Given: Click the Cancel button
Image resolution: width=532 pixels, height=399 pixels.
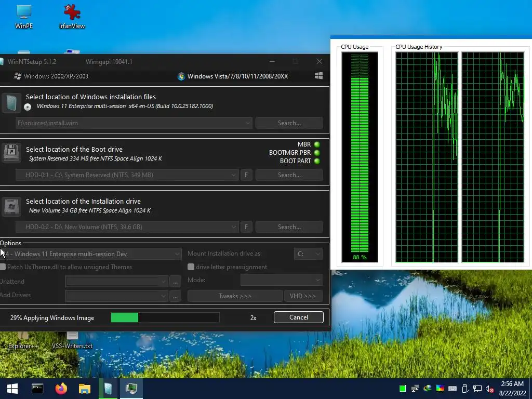Looking at the screenshot, I should pyautogui.click(x=299, y=317).
